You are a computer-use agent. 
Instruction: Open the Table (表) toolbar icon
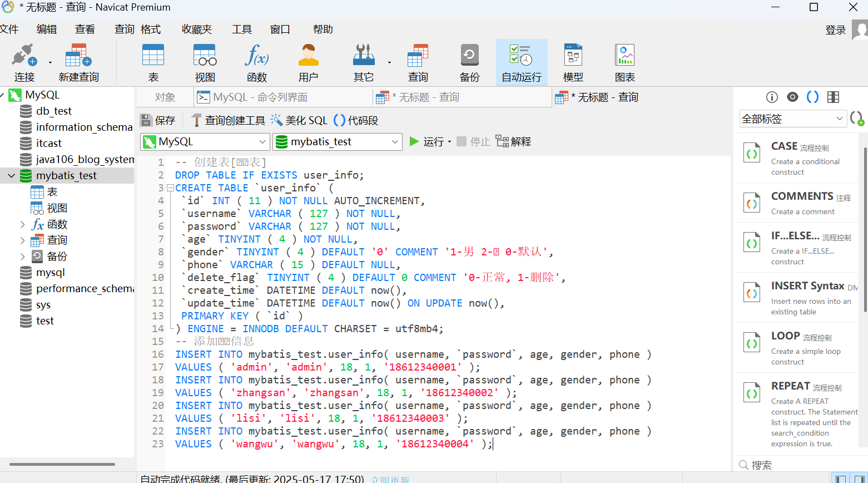pos(153,63)
